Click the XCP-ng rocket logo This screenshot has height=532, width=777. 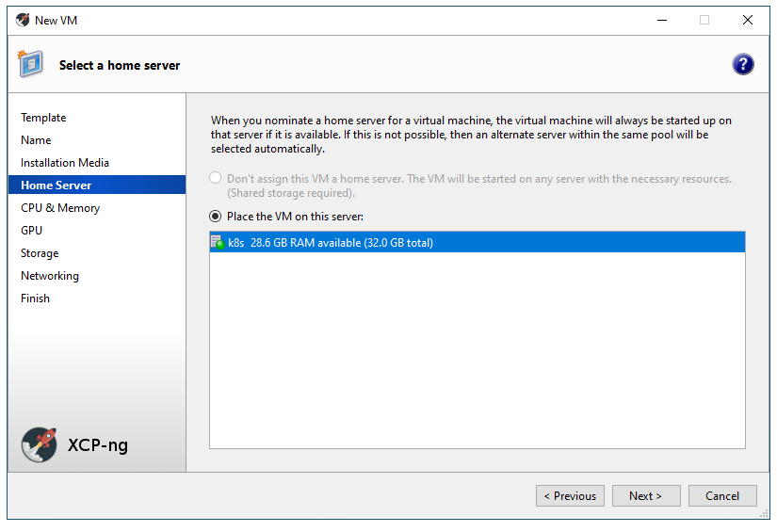point(39,443)
